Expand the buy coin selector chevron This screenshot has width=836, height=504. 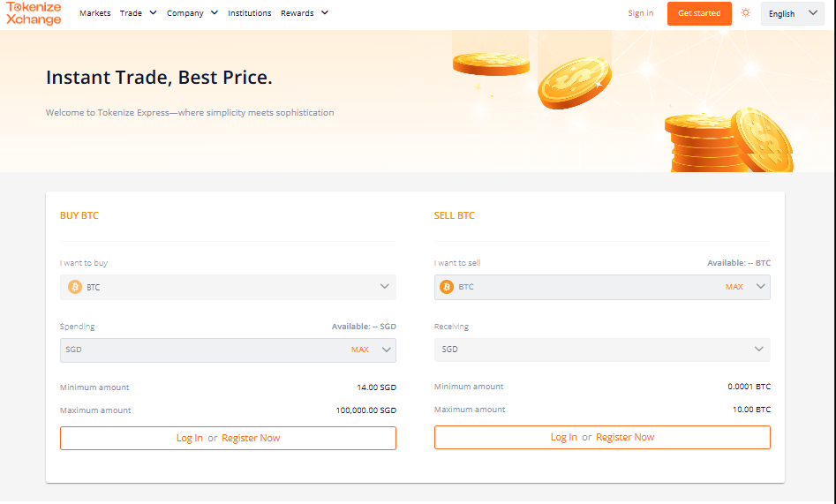point(384,286)
